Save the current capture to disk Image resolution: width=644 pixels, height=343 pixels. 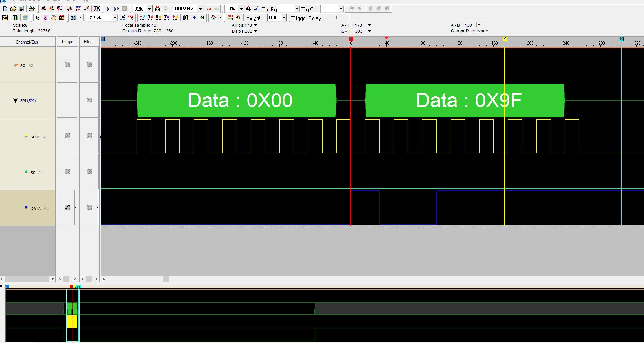coord(21,9)
